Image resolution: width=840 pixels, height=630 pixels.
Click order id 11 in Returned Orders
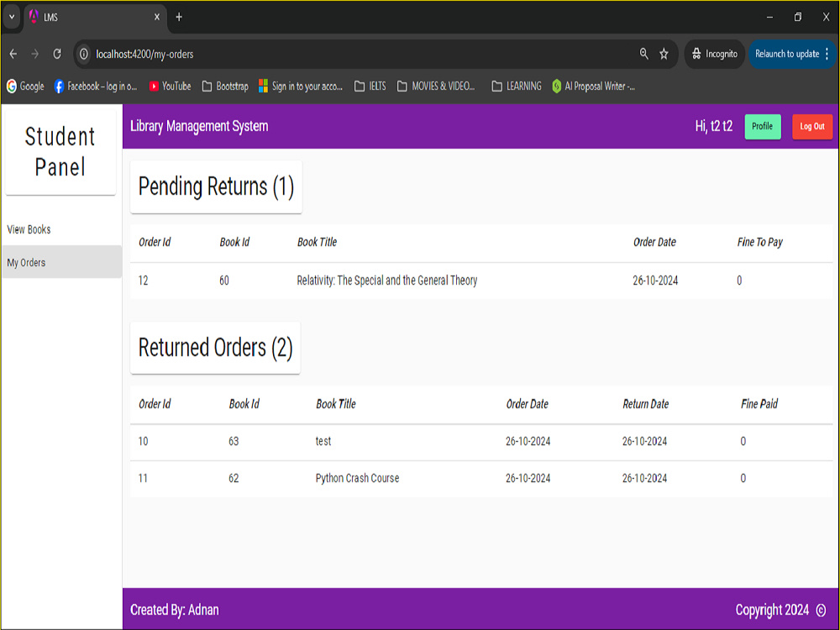pyautogui.click(x=143, y=478)
